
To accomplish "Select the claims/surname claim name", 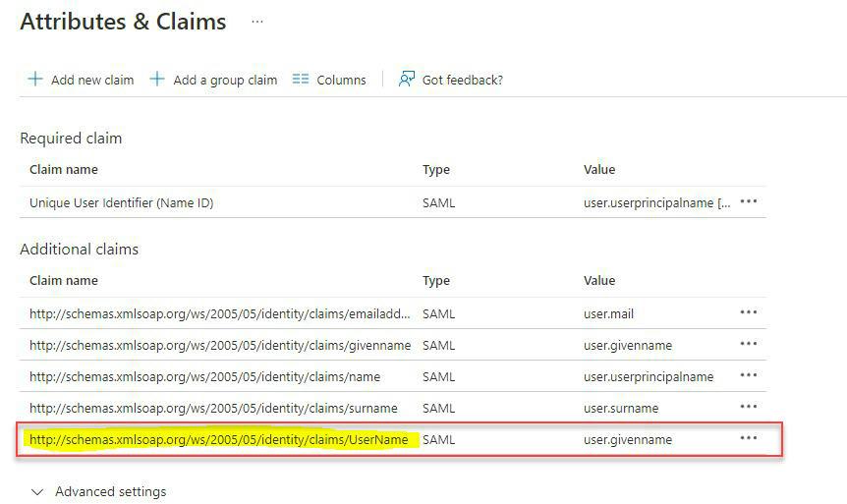I will pos(213,408).
